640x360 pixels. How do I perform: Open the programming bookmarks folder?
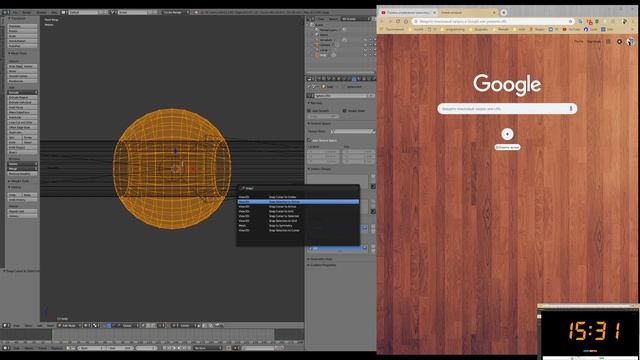click(452, 29)
